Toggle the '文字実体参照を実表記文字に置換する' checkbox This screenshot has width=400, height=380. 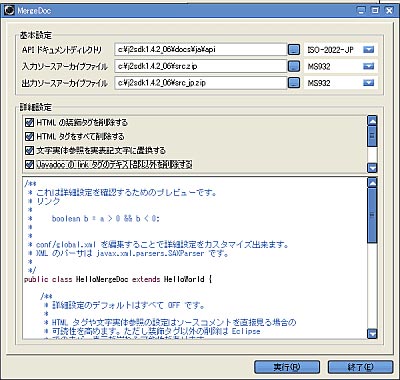pyautogui.click(x=30, y=150)
